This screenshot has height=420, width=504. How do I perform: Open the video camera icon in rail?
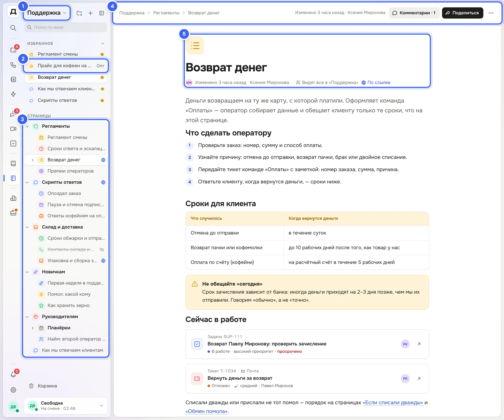point(13,129)
